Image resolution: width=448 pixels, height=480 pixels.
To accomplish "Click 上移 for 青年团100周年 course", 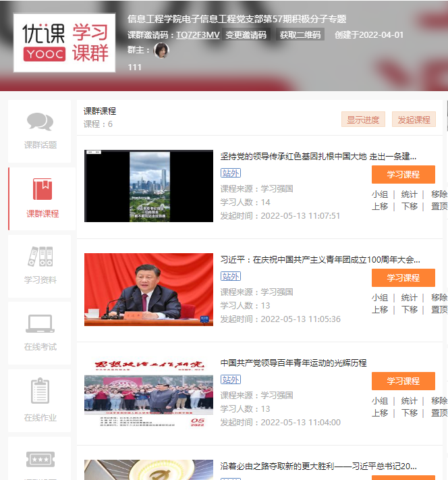I will (x=380, y=309).
